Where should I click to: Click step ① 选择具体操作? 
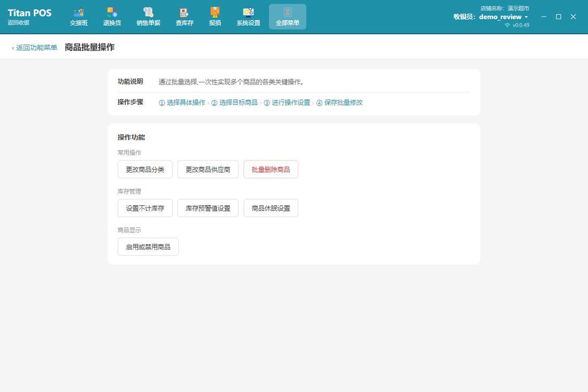pos(182,102)
